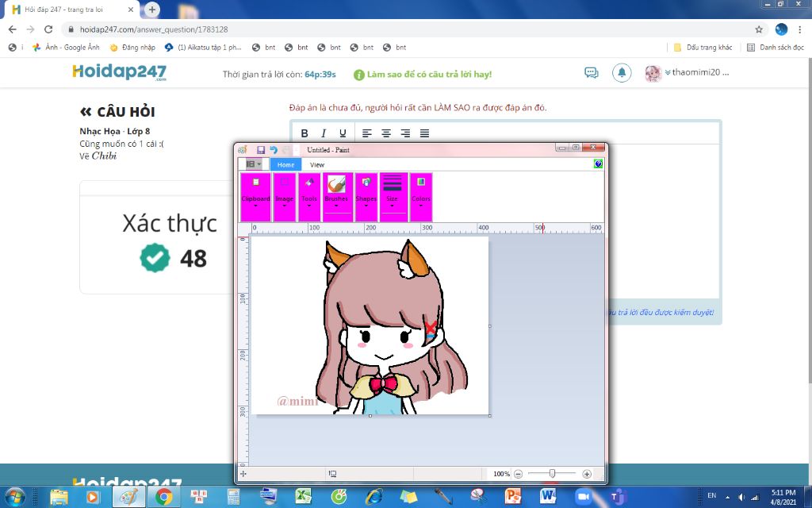The width and height of the screenshot is (812, 508).
Task: Open the Paint help icon
Action: pyautogui.click(x=598, y=164)
